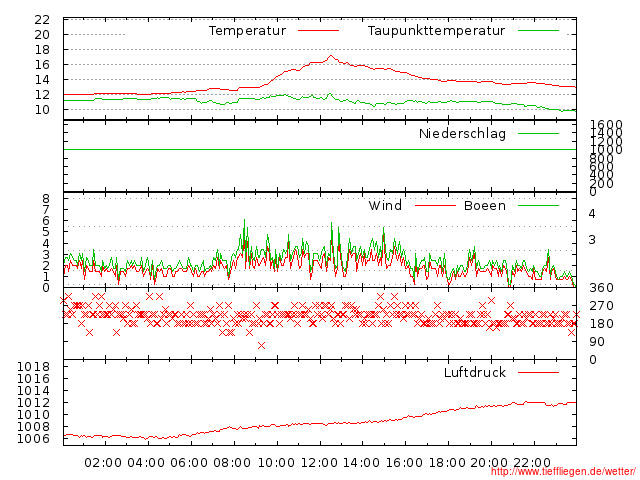Click the Wind legend label

(x=385, y=205)
